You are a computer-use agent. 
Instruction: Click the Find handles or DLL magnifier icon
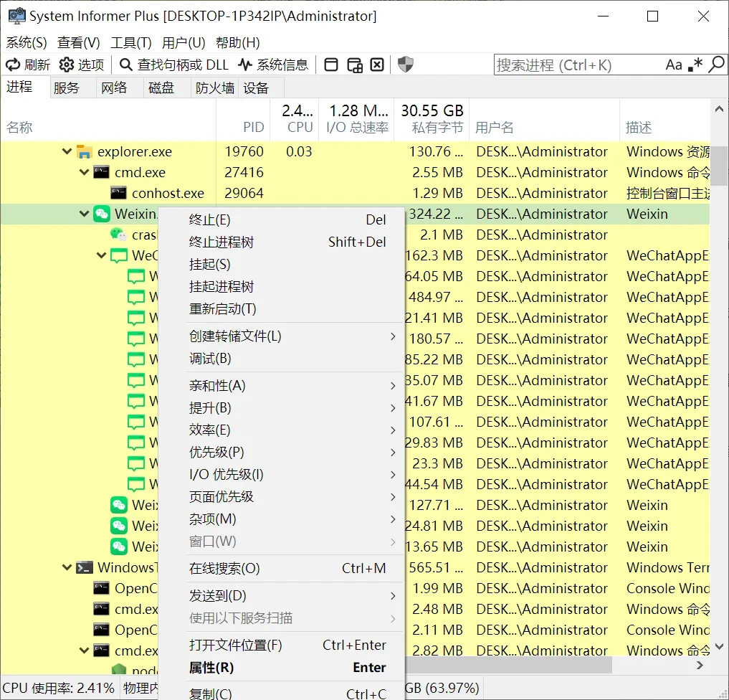point(125,65)
